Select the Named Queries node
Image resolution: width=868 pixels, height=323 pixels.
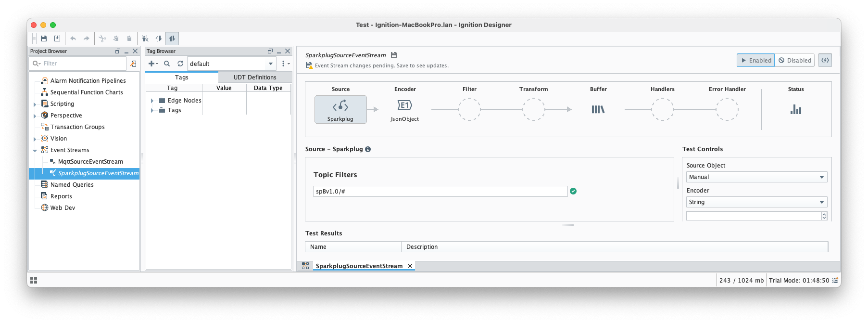[x=72, y=185]
